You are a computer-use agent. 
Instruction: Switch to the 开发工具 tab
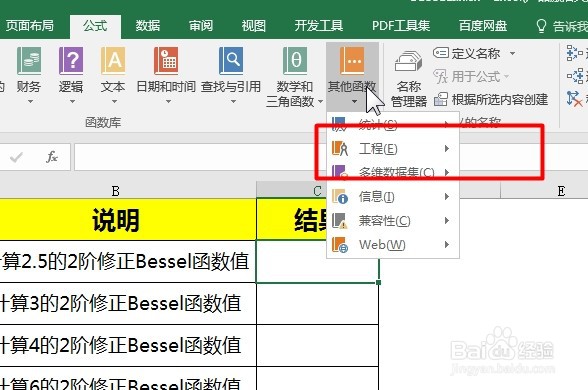pyautogui.click(x=318, y=26)
